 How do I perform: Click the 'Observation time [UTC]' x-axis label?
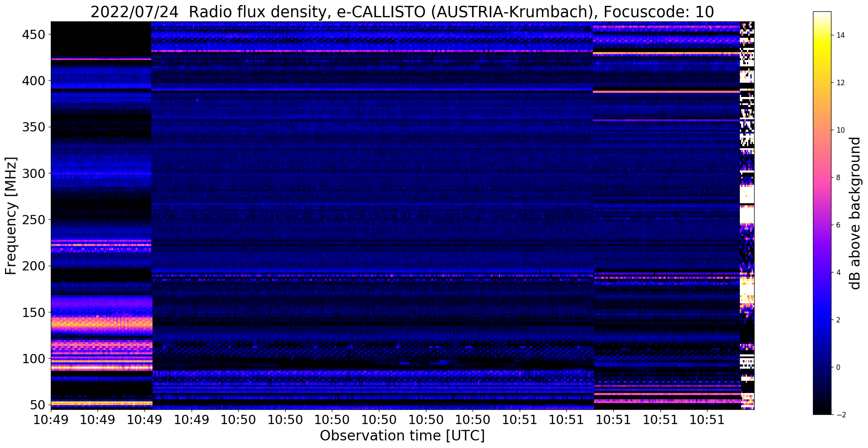point(402,436)
